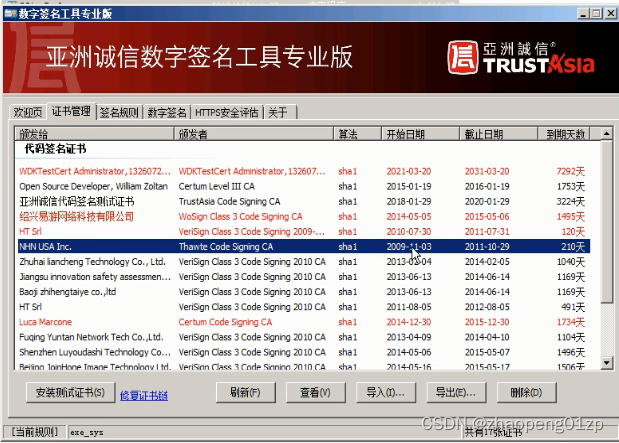Click the 刷新(F) button
The image size is (619, 443).
245,392
